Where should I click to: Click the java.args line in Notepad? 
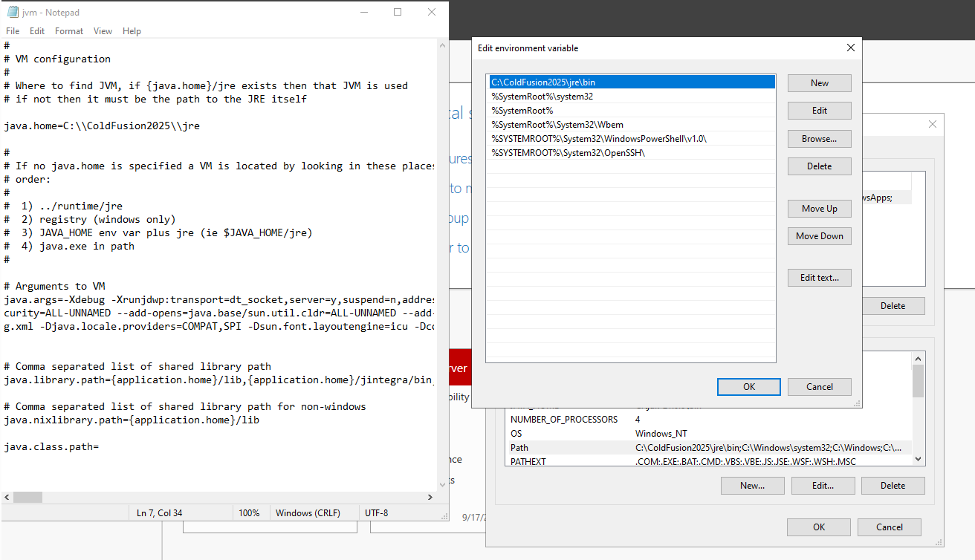(x=218, y=300)
